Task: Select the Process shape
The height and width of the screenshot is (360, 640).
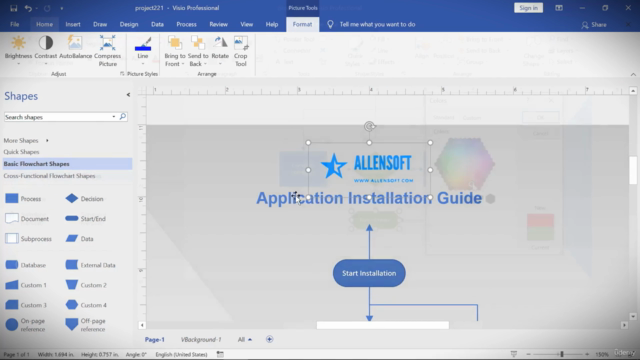Action: click(x=23, y=199)
